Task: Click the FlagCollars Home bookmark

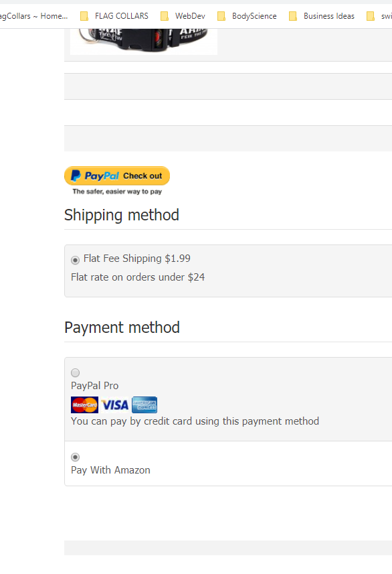Action: click(x=33, y=16)
